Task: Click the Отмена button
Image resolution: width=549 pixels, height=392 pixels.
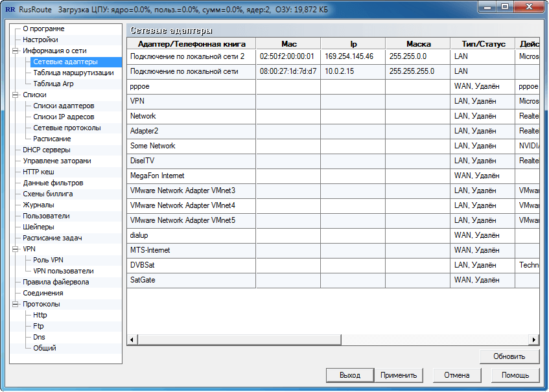Action: pos(456,375)
